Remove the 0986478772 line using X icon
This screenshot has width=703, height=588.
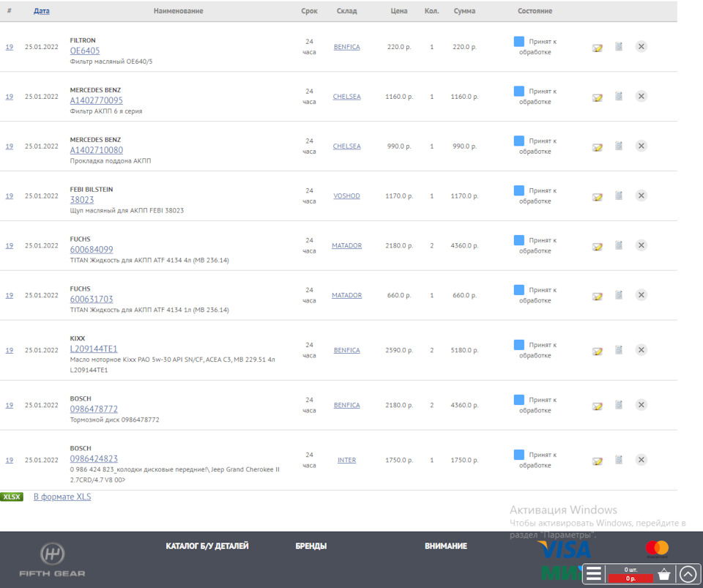pyautogui.click(x=641, y=405)
